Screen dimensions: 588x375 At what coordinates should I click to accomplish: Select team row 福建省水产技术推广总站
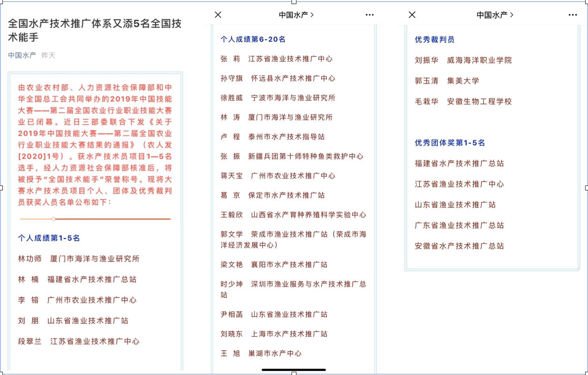click(x=459, y=164)
